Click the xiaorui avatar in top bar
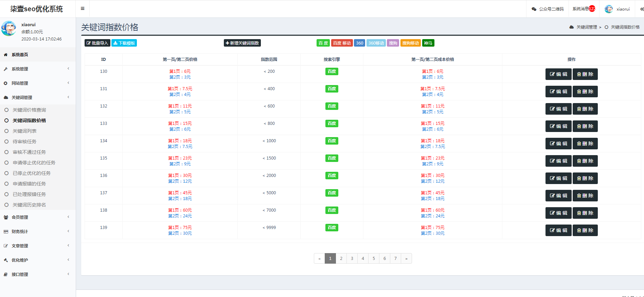This screenshot has height=297, width=644. (x=609, y=9)
